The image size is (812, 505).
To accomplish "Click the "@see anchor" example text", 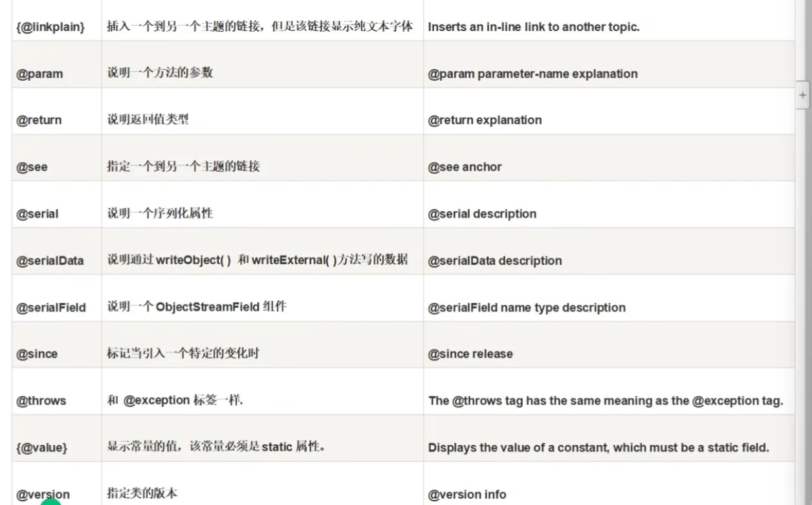I will pyautogui.click(x=465, y=167).
